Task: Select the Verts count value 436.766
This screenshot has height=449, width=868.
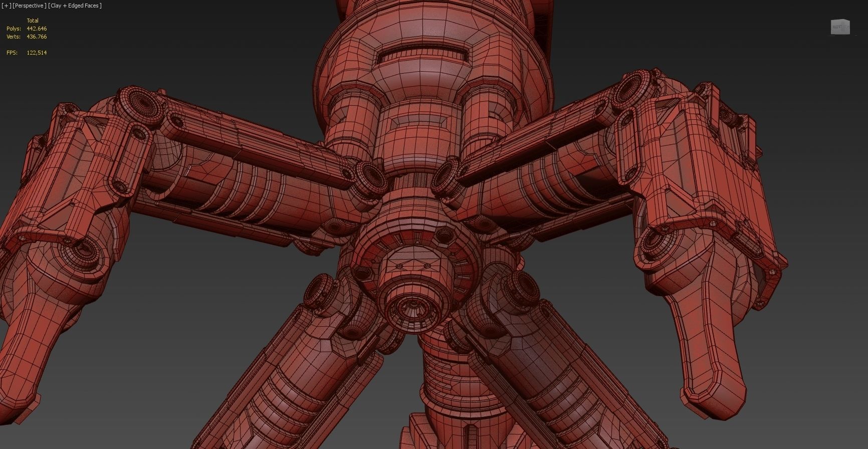Action: pyautogui.click(x=37, y=37)
